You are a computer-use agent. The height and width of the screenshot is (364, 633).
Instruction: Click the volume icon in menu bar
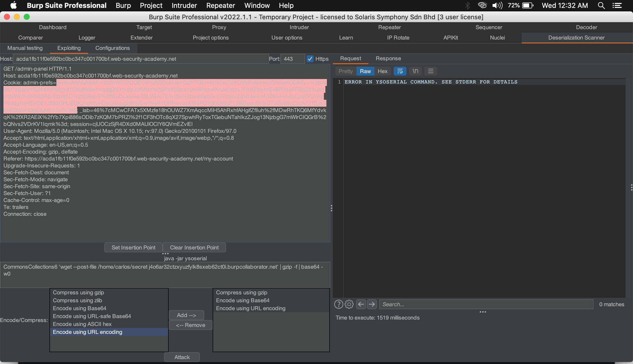(x=497, y=5)
